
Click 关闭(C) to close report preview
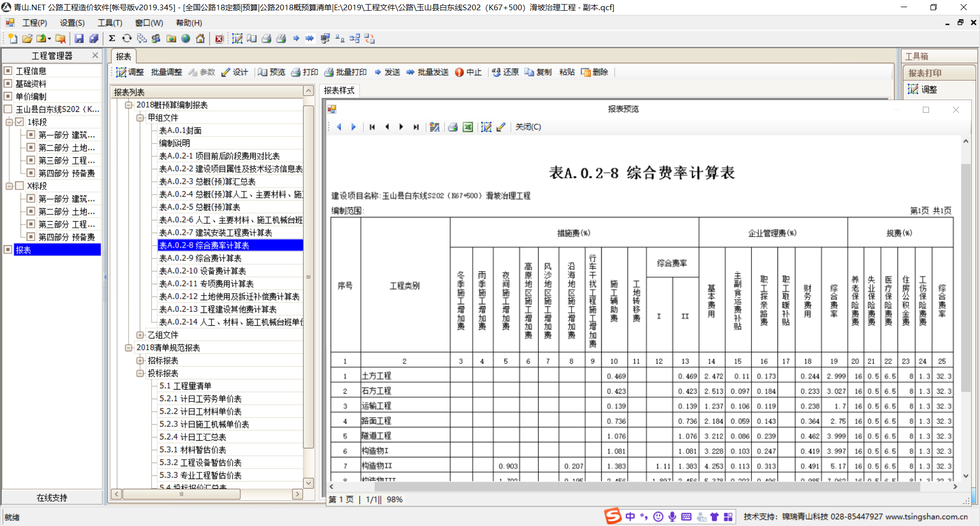point(528,127)
